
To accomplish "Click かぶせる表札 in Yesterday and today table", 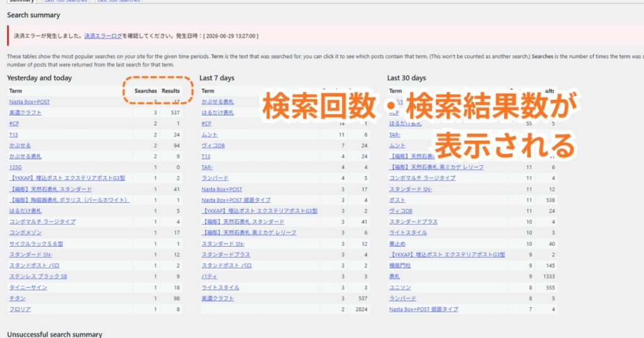I will tap(25, 156).
